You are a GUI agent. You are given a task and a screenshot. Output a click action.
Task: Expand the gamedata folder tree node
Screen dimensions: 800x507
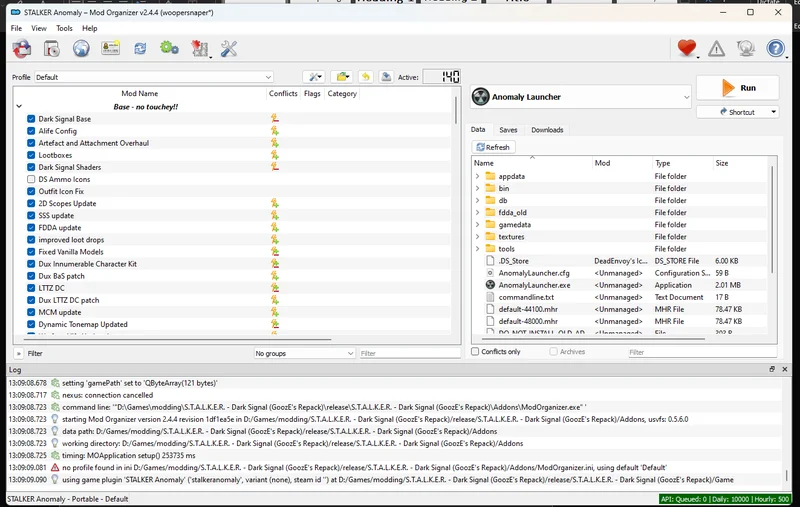[x=477, y=224]
